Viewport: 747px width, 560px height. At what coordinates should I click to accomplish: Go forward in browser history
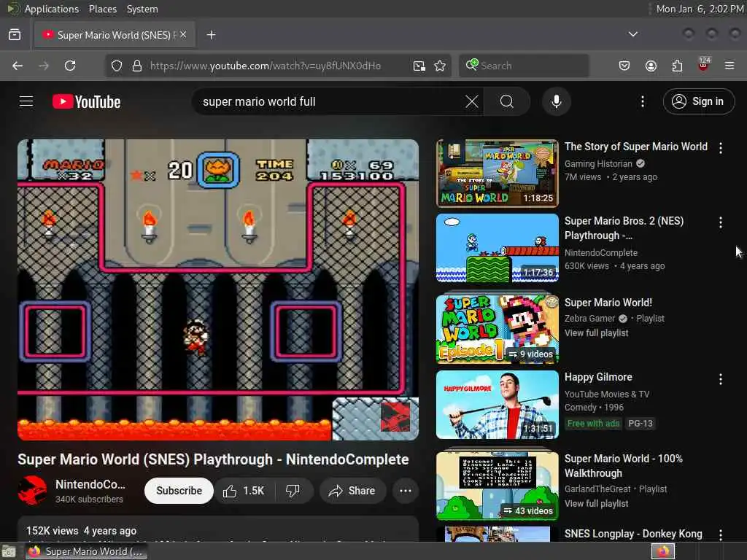pyautogui.click(x=44, y=66)
